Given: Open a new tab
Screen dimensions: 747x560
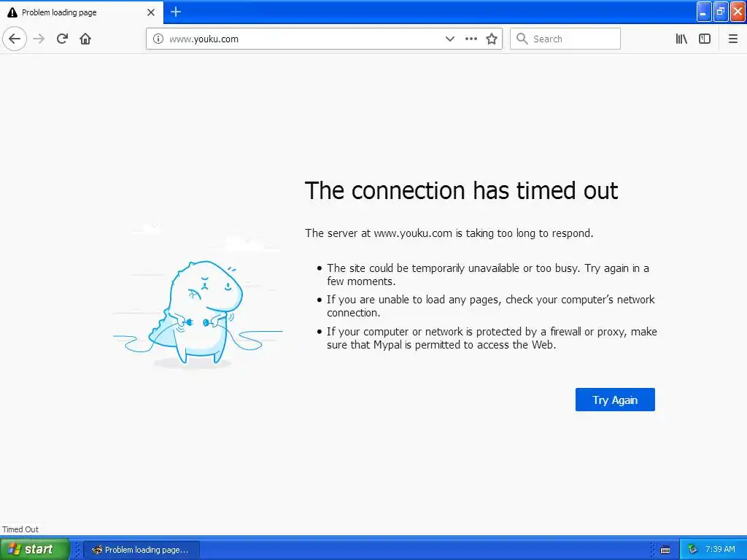Looking at the screenshot, I should tap(176, 12).
